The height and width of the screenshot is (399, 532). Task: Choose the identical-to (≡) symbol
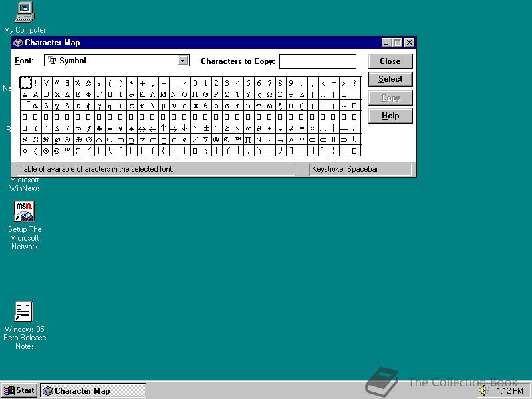(x=301, y=128)
